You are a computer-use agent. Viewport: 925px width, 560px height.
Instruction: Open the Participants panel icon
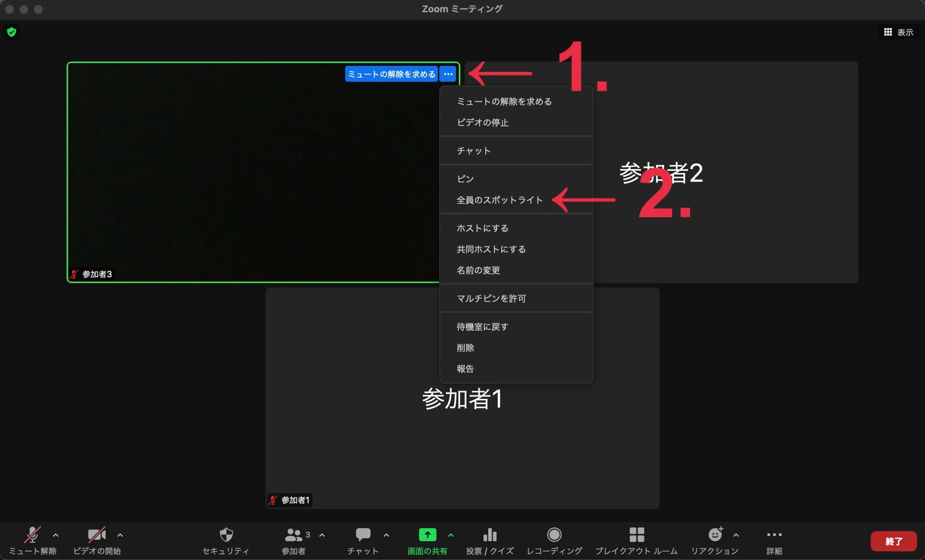[294, 535]
